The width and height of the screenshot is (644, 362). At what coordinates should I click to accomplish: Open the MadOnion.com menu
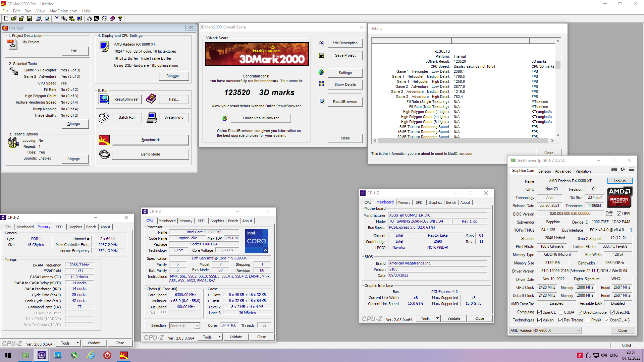[x=63, y=11]
